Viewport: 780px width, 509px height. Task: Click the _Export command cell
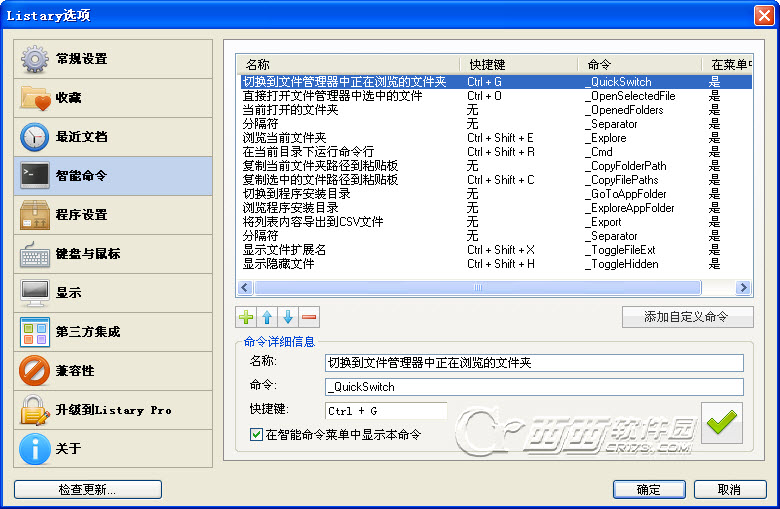[x=604, y=222]
